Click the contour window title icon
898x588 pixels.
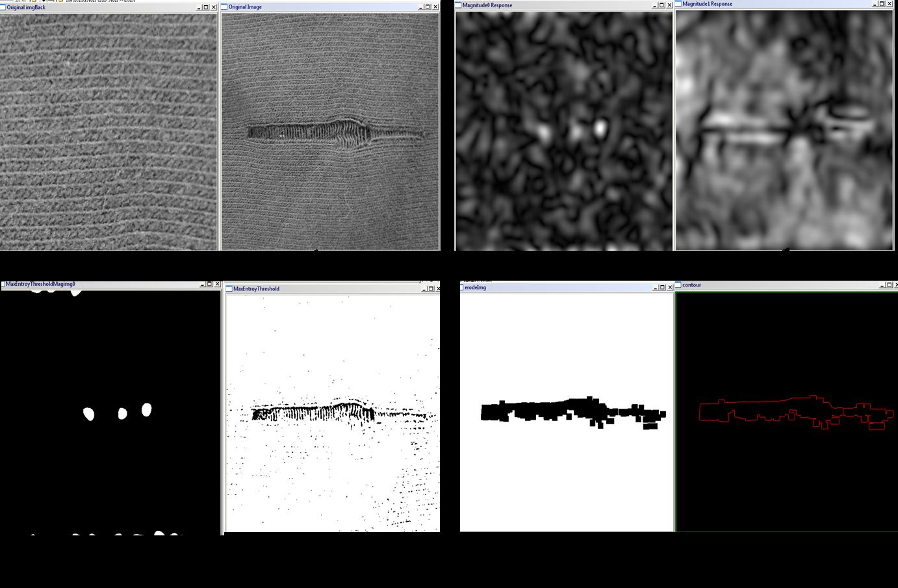678,285
